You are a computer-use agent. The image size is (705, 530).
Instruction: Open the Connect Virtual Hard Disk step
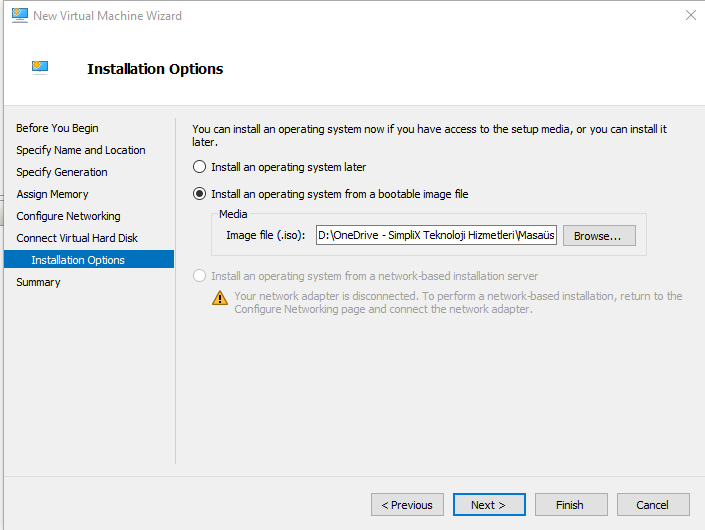click(x=77, y=238)
